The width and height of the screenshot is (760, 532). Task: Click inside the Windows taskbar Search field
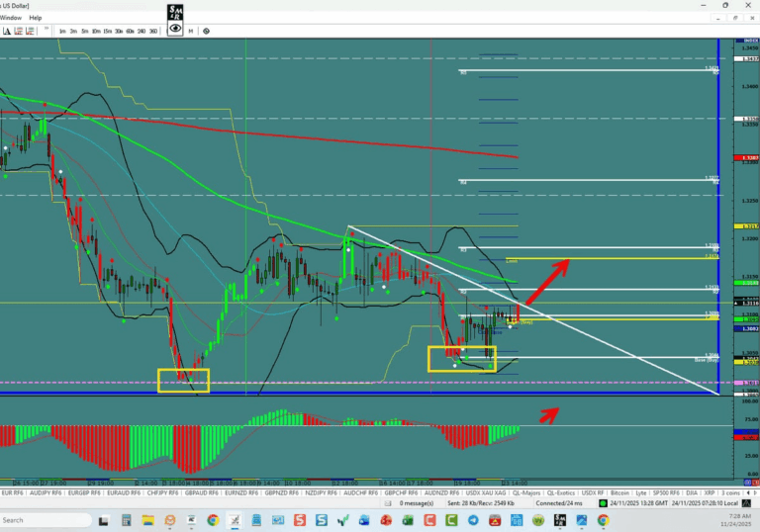click(x=47, y=520)
